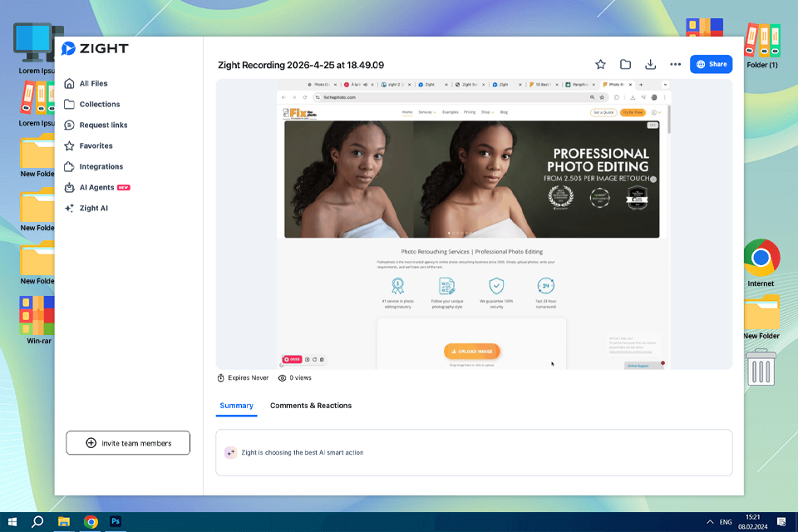
Task: Open taskbar search
Action: pyautogui.click(x=37, y=522)
